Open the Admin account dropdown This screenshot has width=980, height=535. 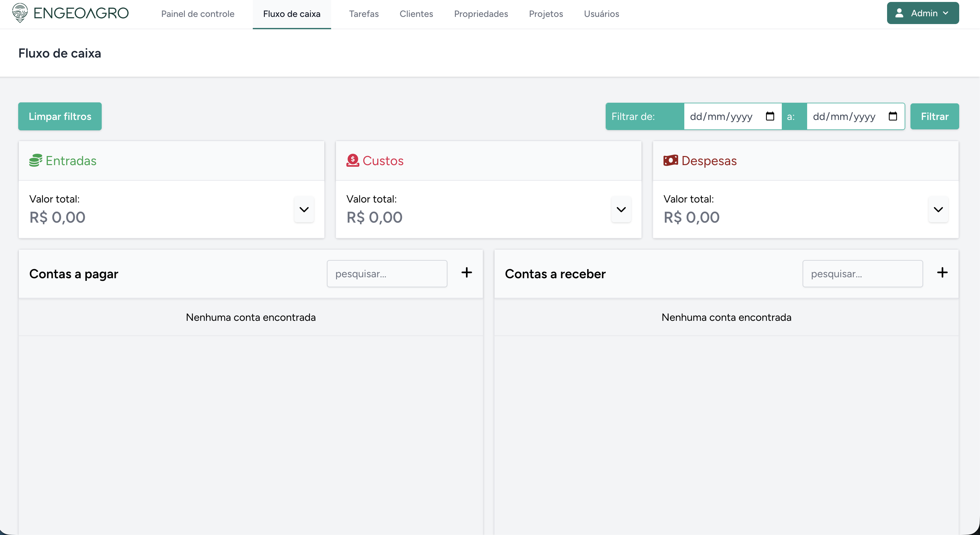click(923, 13)
